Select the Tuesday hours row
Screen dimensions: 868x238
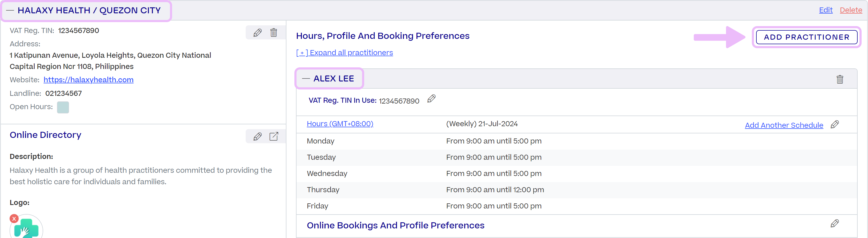coord(577,158)
